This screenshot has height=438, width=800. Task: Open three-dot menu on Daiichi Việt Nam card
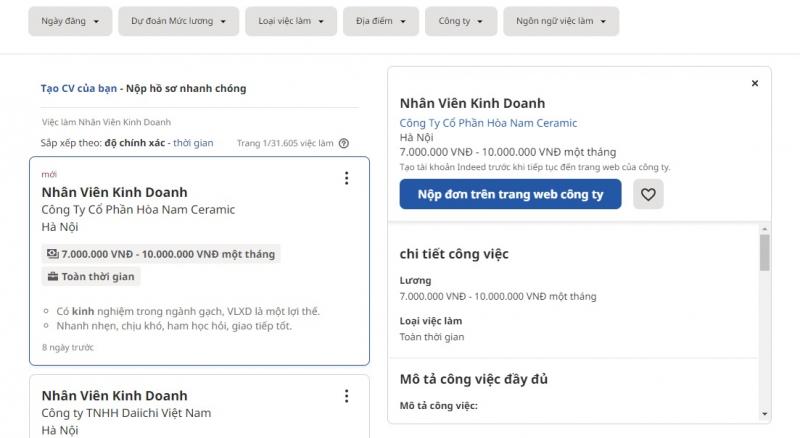point(346,396)
